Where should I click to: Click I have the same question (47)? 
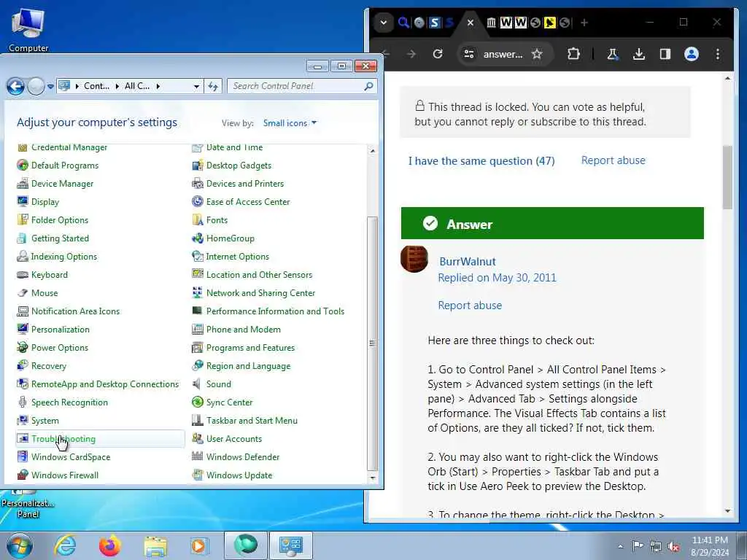point(481,161)
